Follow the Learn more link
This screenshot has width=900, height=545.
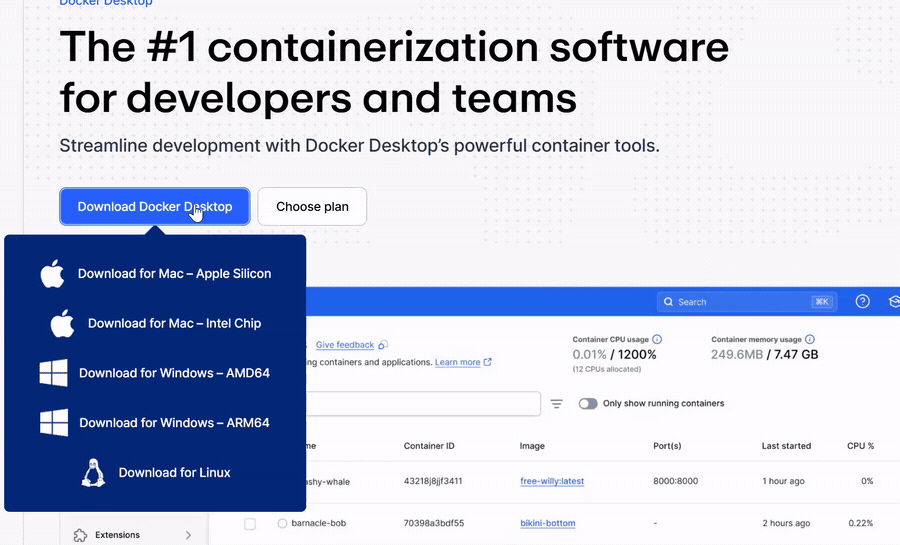click(457, 362)
